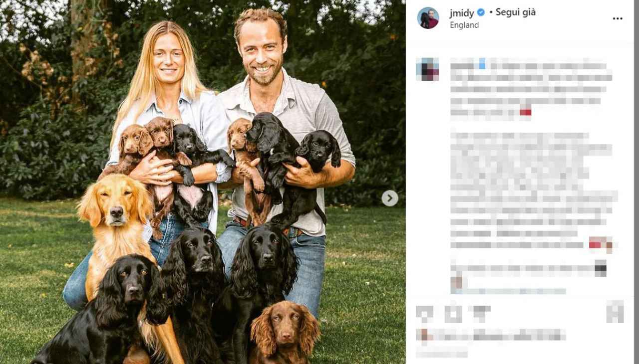Click the pixelated share arrow icon
This screenshot has height=364, width=639.
(479, 313)
